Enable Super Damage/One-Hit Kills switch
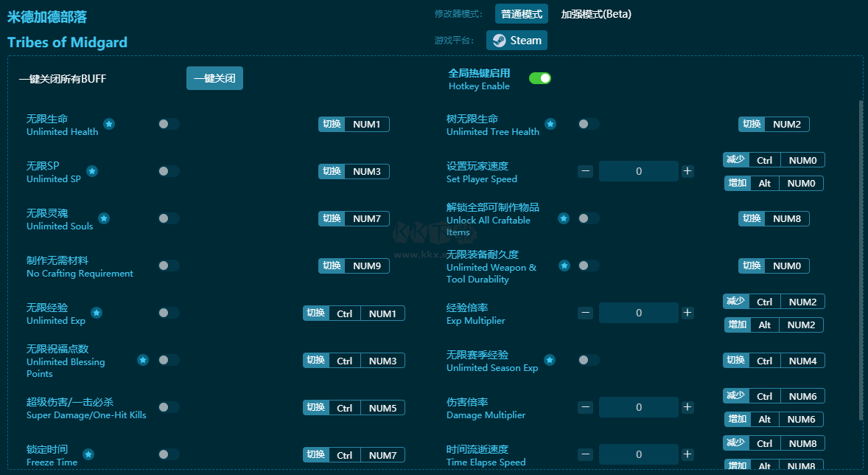Screen dimensions: 868x475 169,407
